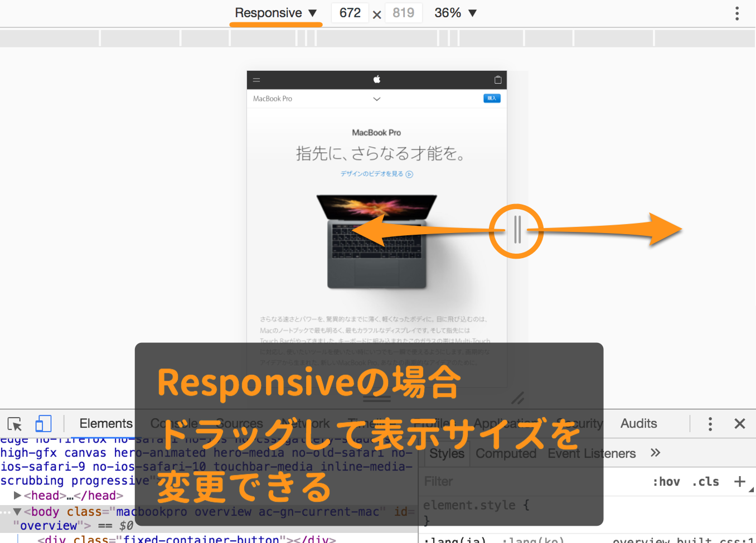Click the blue buy button on Apple page
This screenshot has width=756, height=543.
click(x=492, y=98)
